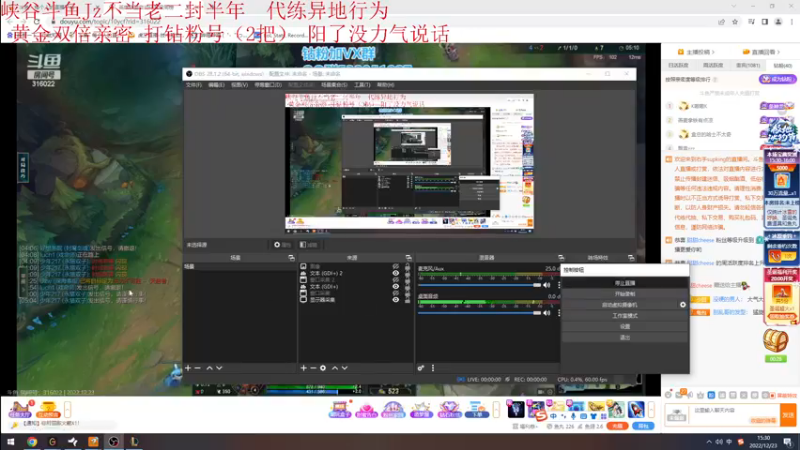
Task: Open Chrome from the taskbar
Action: click(32, 442)
